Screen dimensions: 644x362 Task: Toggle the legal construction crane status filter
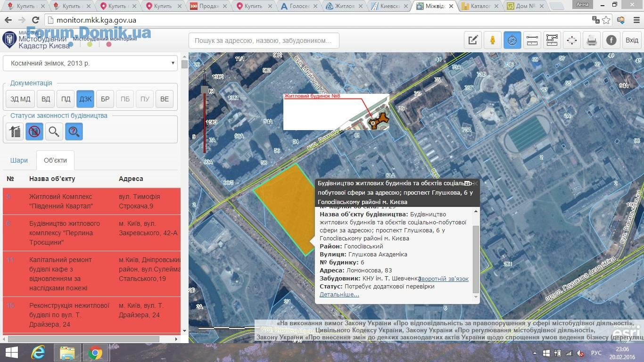pyautogui.click(x=15, y=132)
